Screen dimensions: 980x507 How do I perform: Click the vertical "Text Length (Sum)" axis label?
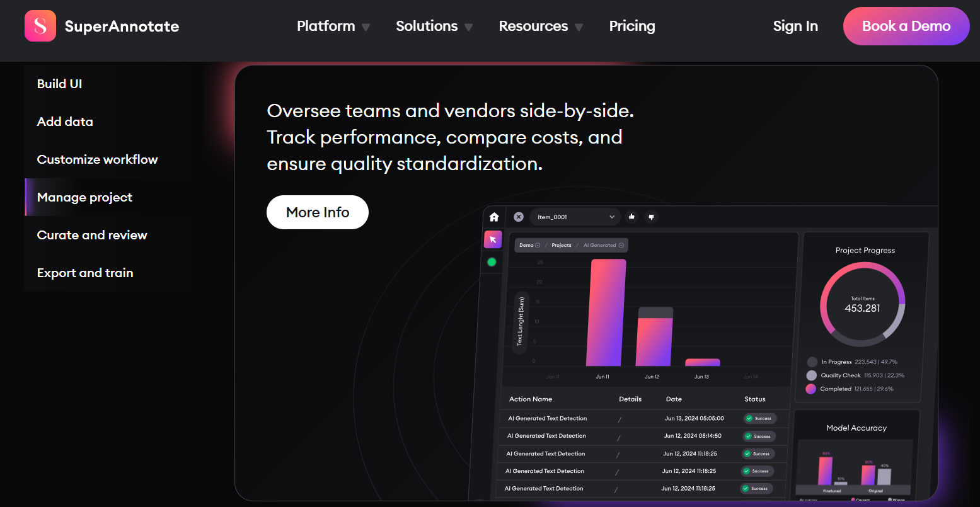(520, 321)
